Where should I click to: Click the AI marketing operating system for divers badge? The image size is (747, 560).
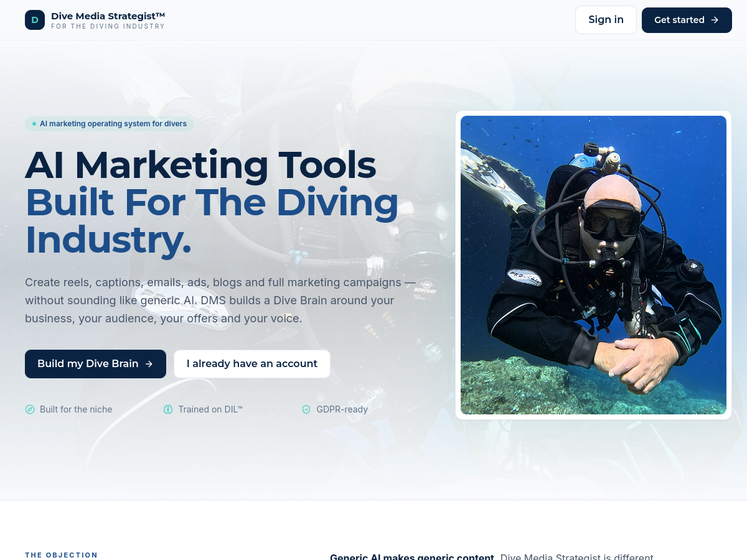tap(110, 124)
